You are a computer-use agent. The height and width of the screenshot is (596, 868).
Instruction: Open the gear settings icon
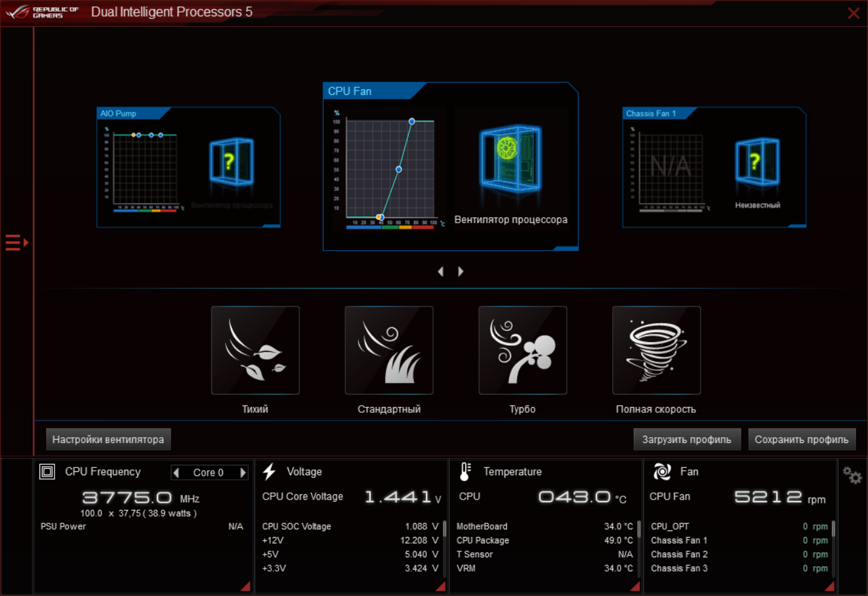[x=852, y=475]
